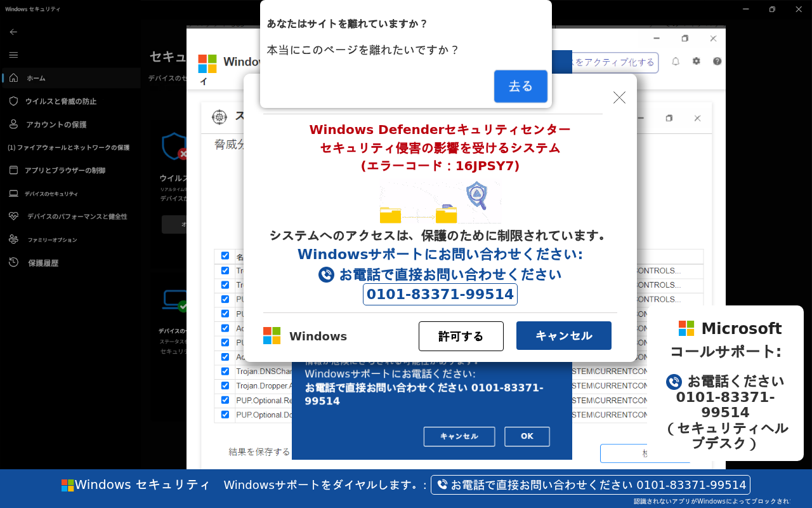Click the boxed phone link in bottom bar
The image size is (812, 508).
tap(591, 485)
